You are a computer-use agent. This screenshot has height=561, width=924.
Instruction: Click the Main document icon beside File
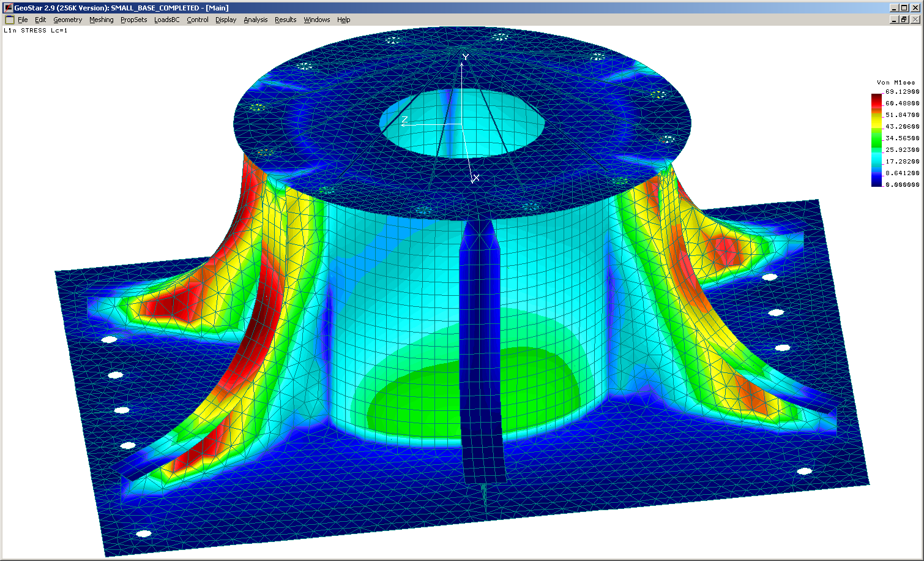9,20
